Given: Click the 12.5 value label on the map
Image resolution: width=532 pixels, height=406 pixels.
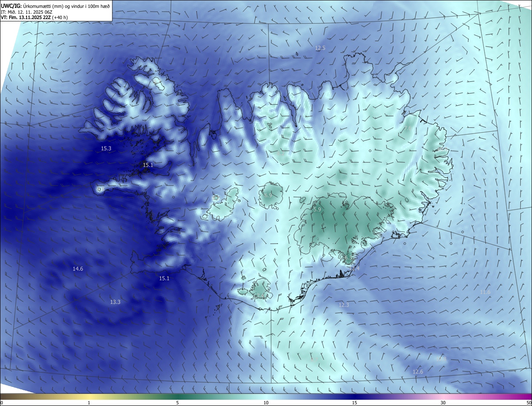Looking at the screenshot, I should [x=320, y=48].
